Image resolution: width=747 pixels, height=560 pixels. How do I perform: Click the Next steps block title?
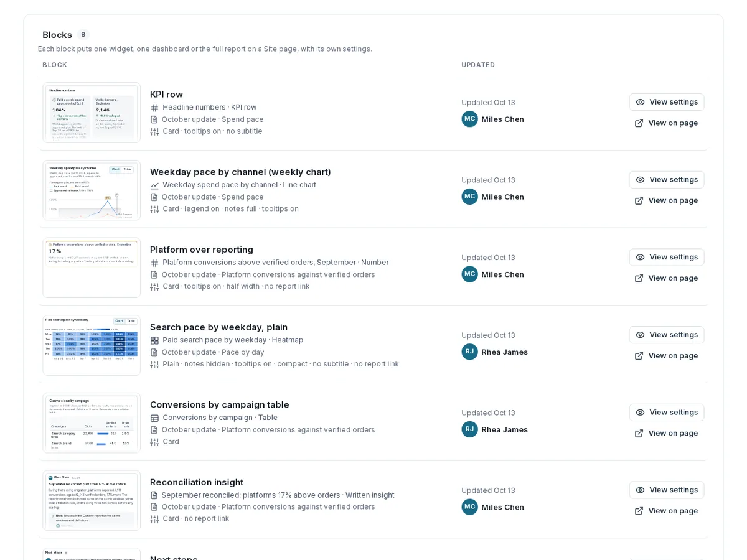click(174, 558)
